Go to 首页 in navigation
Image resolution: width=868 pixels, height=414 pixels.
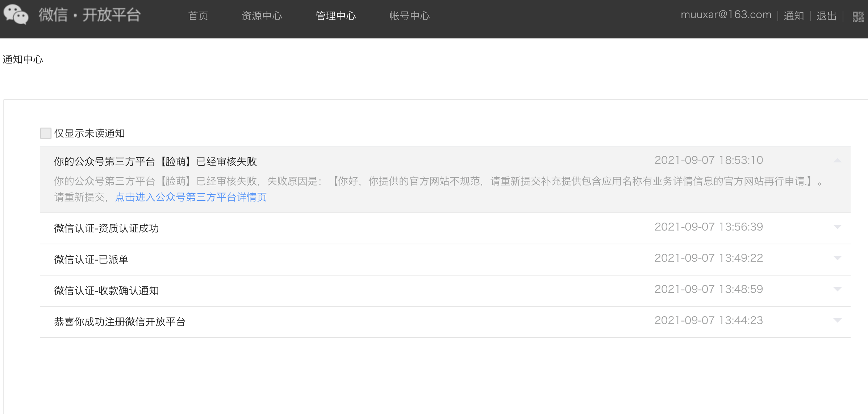[198, 16]
